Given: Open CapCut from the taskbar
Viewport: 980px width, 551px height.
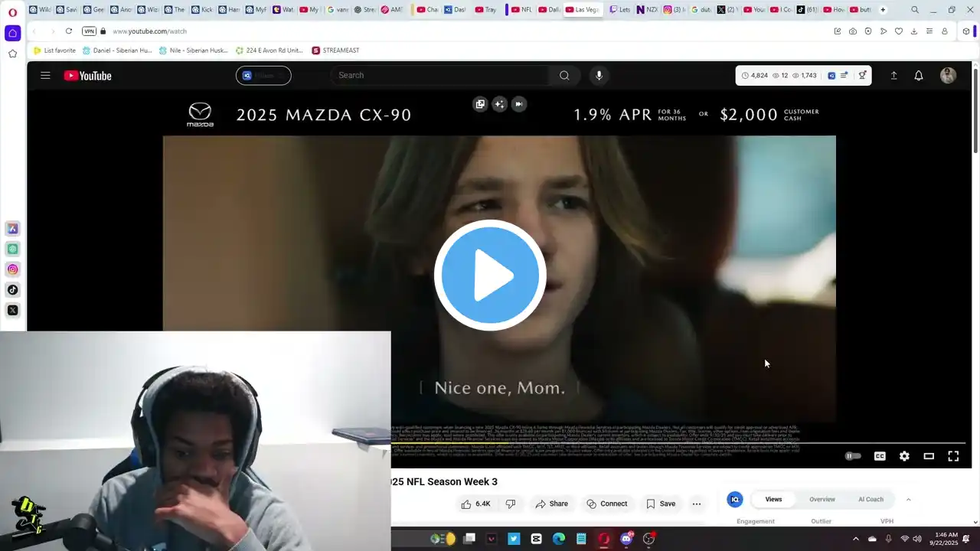Looking at the screenshot, I should tap(536, 539).
